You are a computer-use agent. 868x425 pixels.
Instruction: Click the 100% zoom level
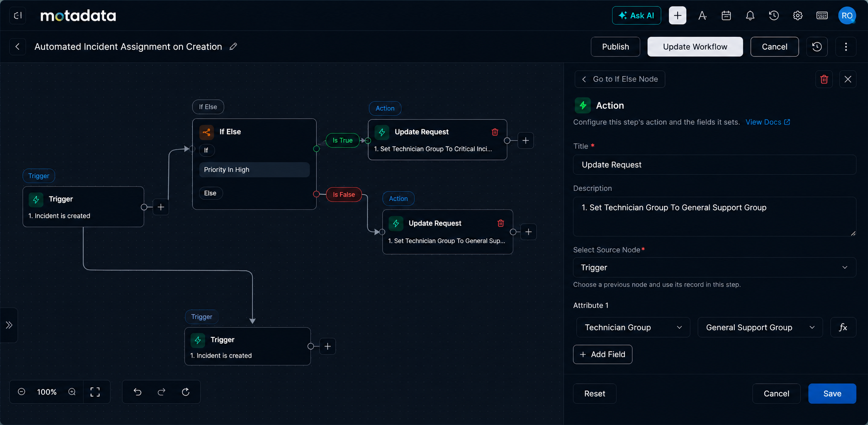pyautogui.click(x=47, y=392)
